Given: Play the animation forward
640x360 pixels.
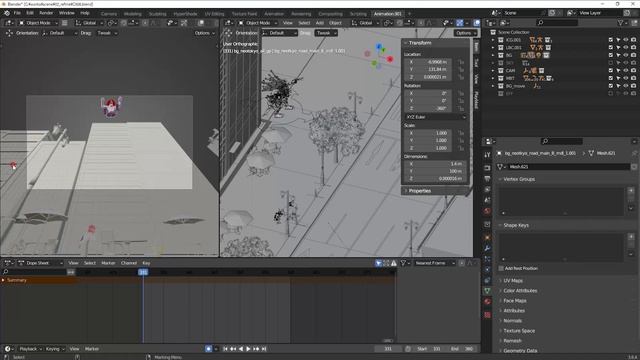Looking at the screenshot, I should [248, 349].
